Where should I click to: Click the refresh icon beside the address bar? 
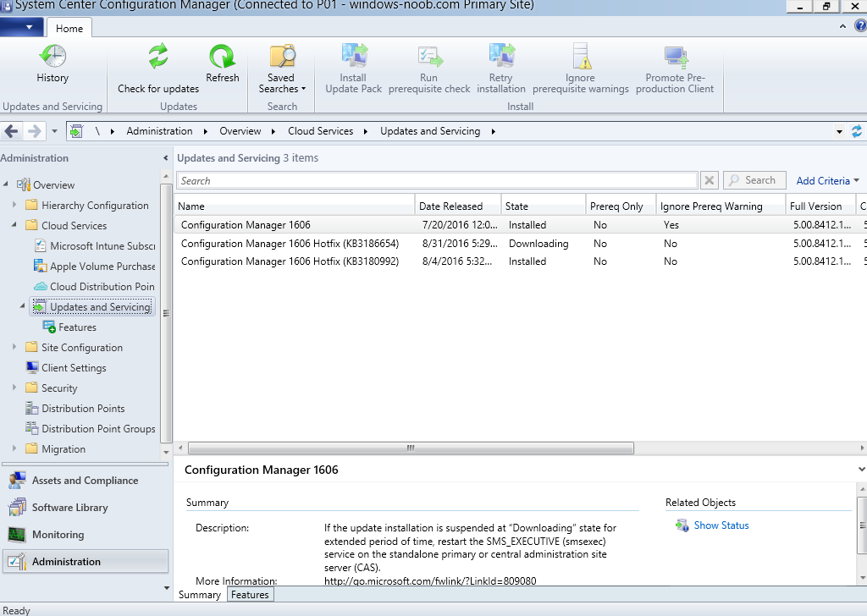(x=857, y=131)
